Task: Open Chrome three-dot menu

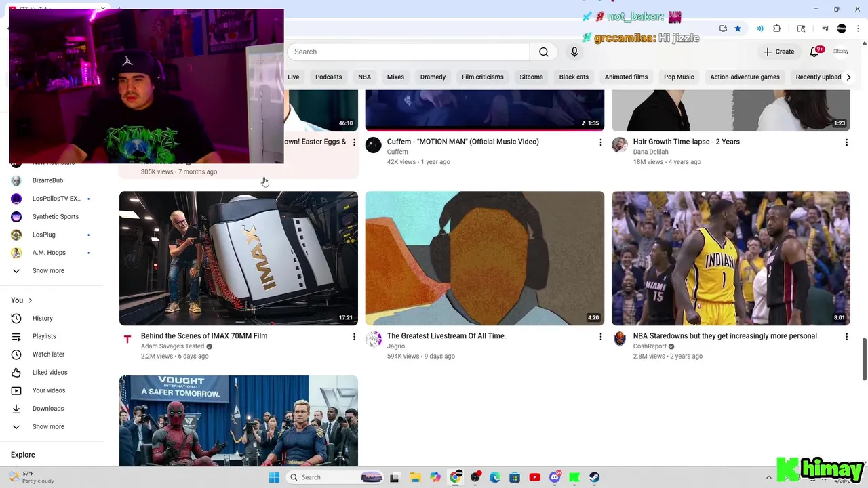Action: coord(858,28)
